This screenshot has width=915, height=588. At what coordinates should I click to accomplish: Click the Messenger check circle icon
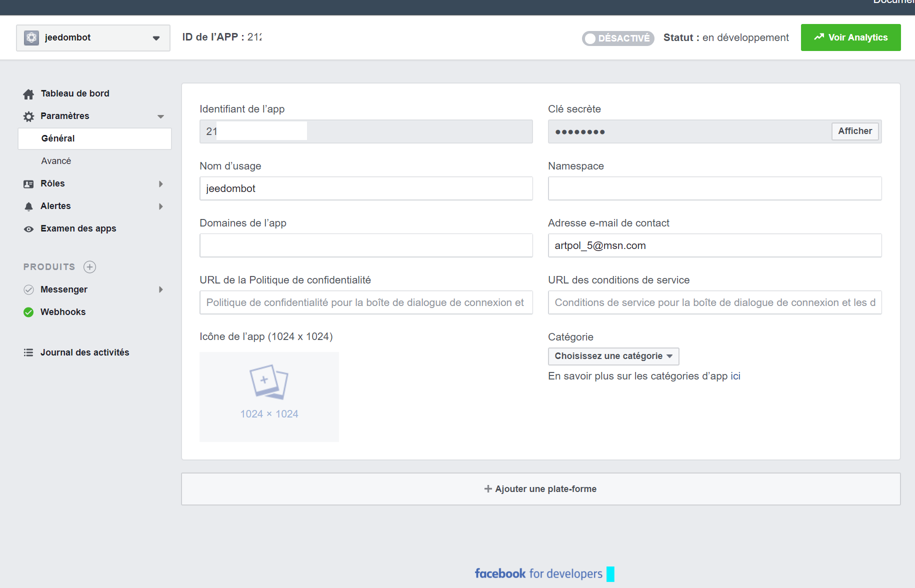pos(28,289)
